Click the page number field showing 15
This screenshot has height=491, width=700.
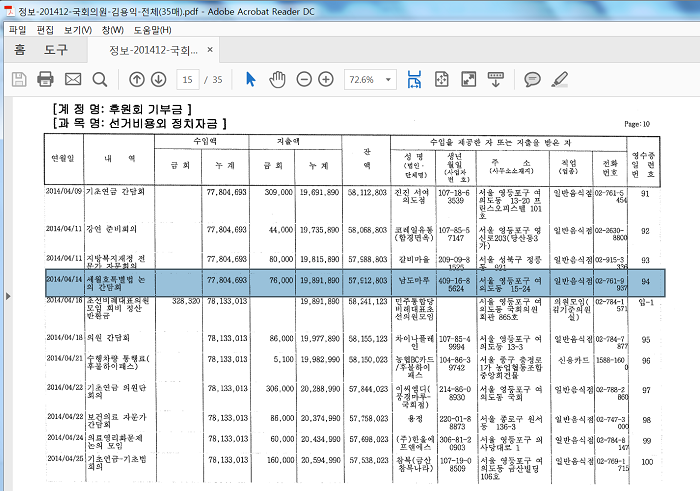tap(187, 79)
